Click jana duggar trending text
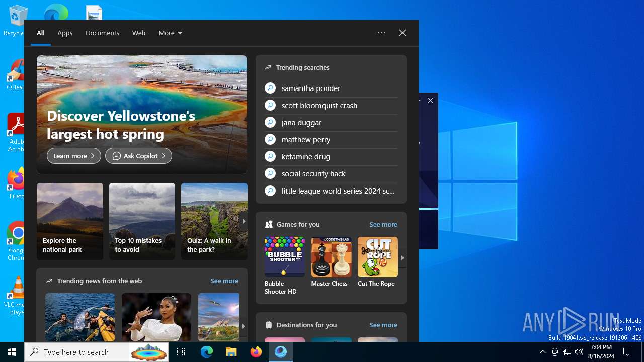The image size is (644, 362). [x=301, y=122]
